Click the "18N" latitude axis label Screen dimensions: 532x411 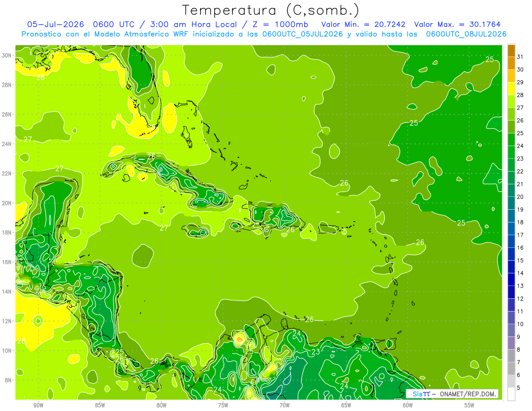(x=8, y=232)
